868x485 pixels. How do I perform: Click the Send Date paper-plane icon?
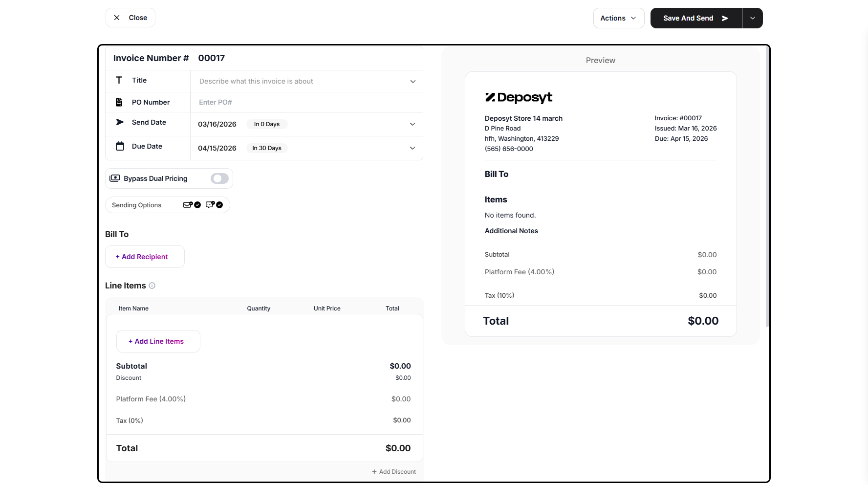120,122
